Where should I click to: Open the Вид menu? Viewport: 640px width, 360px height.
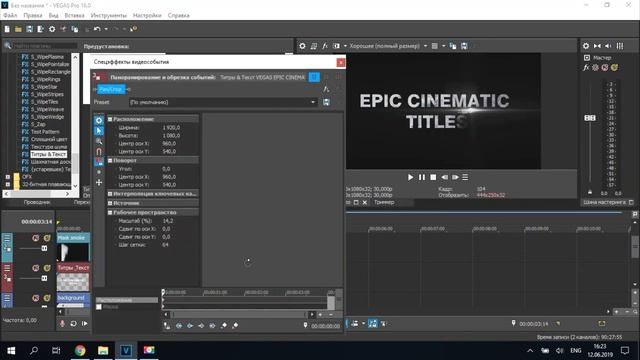[53, 15]
